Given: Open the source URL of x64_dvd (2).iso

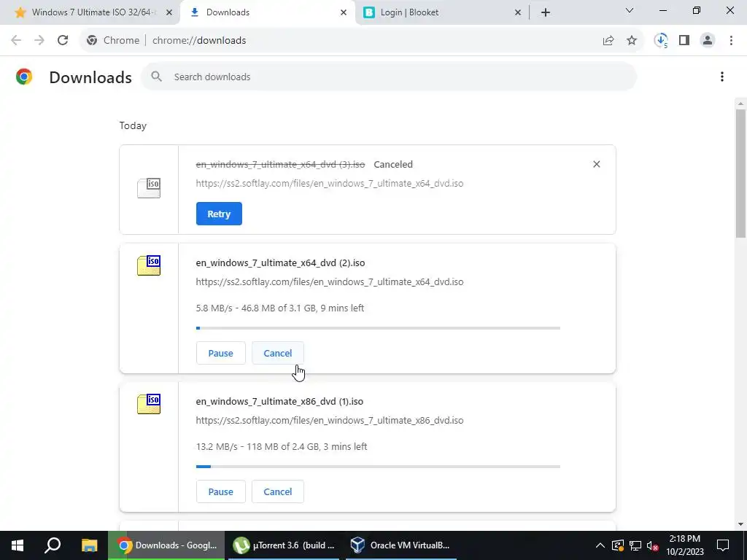Looking at the screenshot, I should (x=329, y=282).
